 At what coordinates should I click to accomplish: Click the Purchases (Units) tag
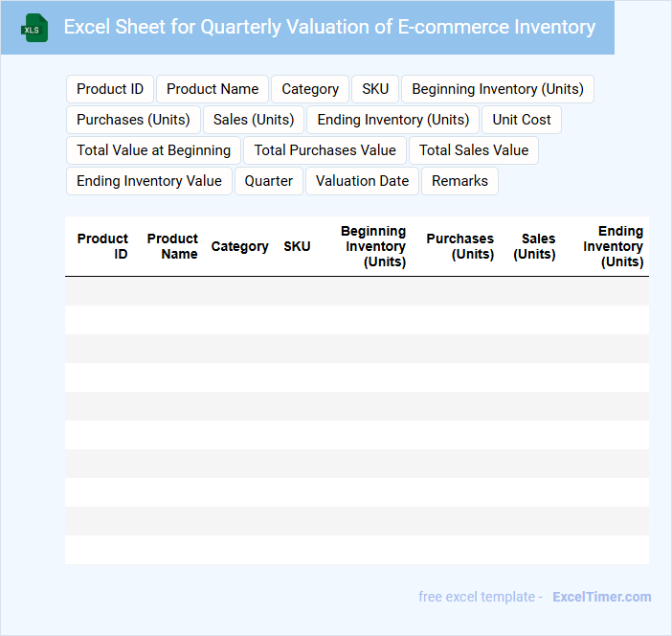coord(133,120)
